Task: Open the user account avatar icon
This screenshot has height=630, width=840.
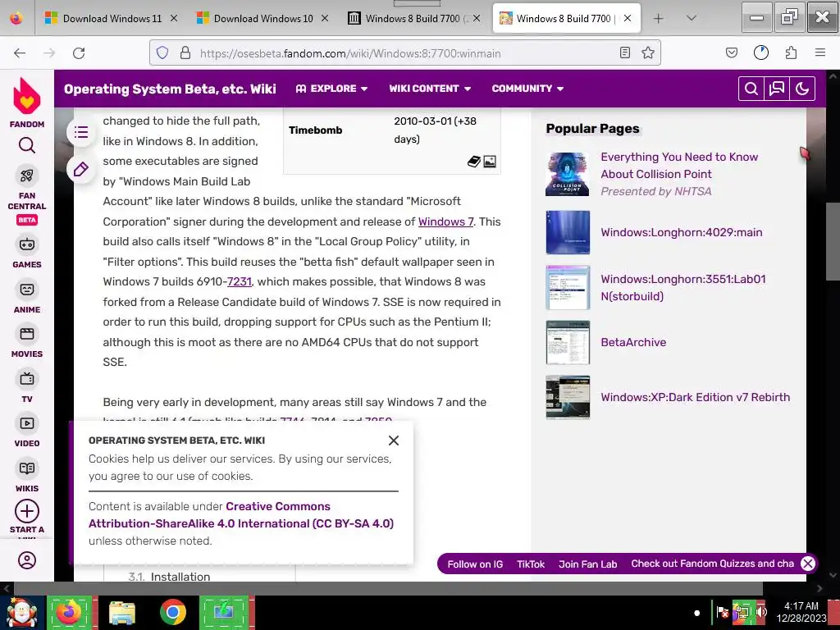Action: click(x=27, y=560)
